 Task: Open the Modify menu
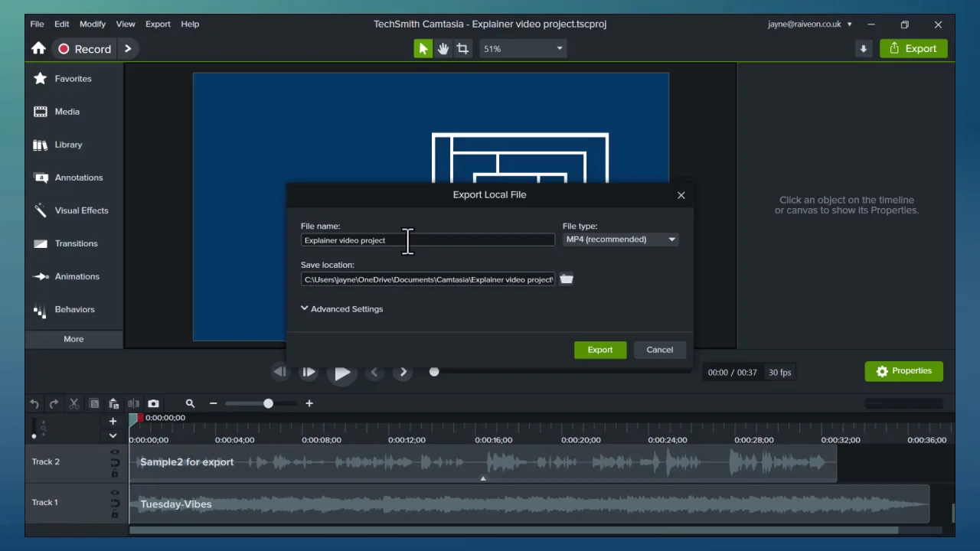pos(93,24)
